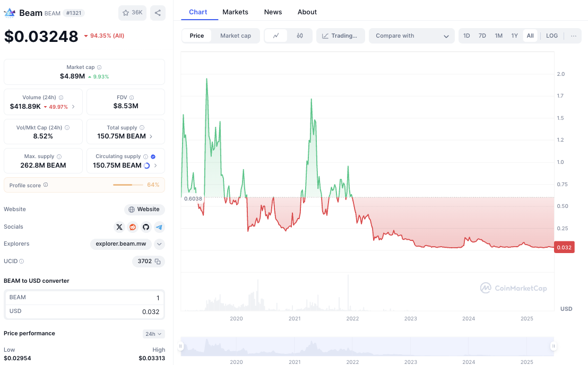
Task: Click the 24h High value $0.03313
Action: (152, 358)
